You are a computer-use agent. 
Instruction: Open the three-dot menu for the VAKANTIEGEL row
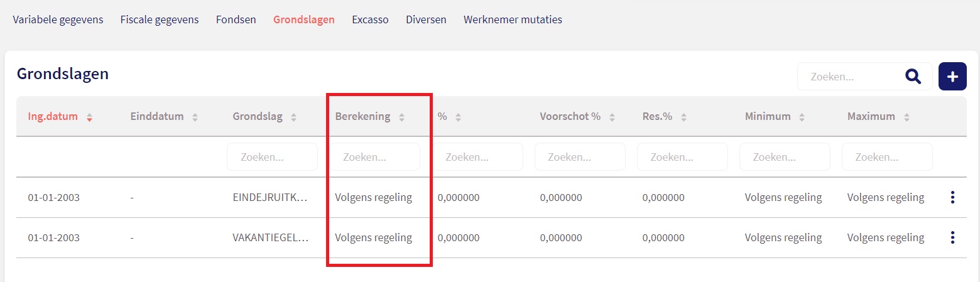click(952, 237)
